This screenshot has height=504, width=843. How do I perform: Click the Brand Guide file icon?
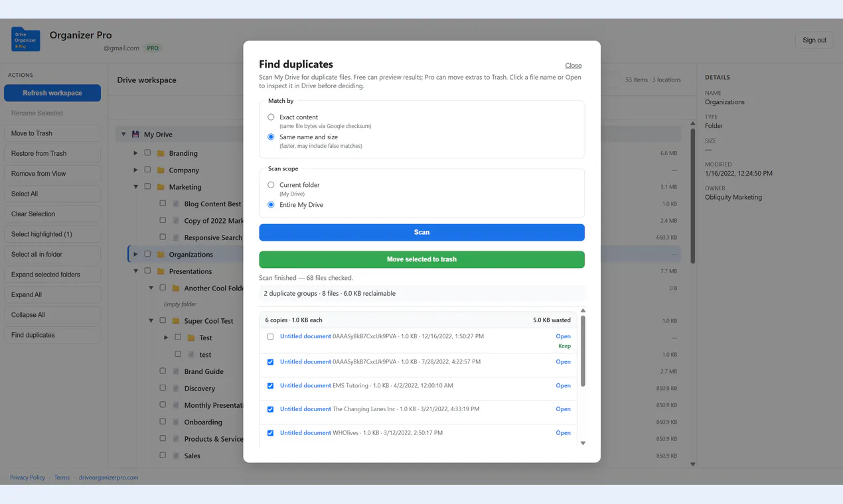coord(176,371)
